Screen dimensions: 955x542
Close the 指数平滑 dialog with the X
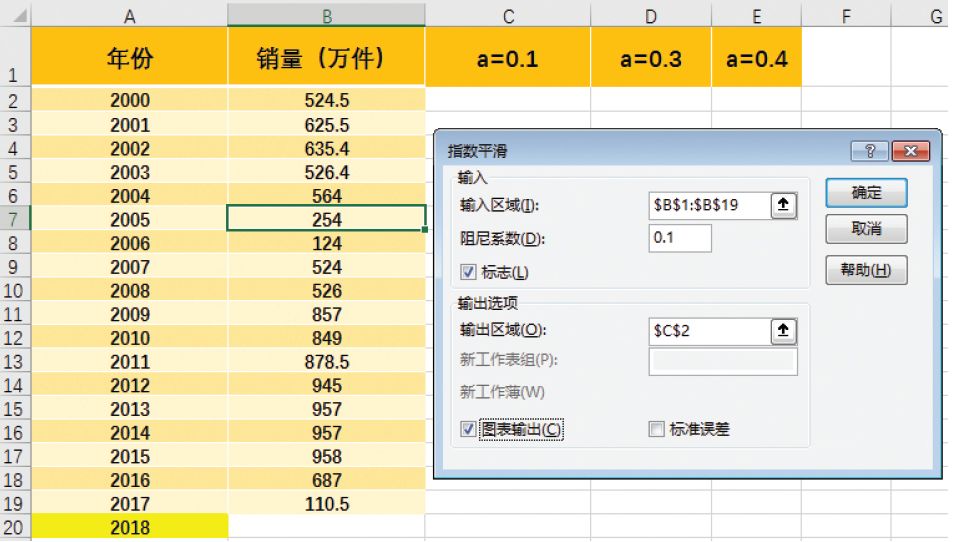[911, 150]
